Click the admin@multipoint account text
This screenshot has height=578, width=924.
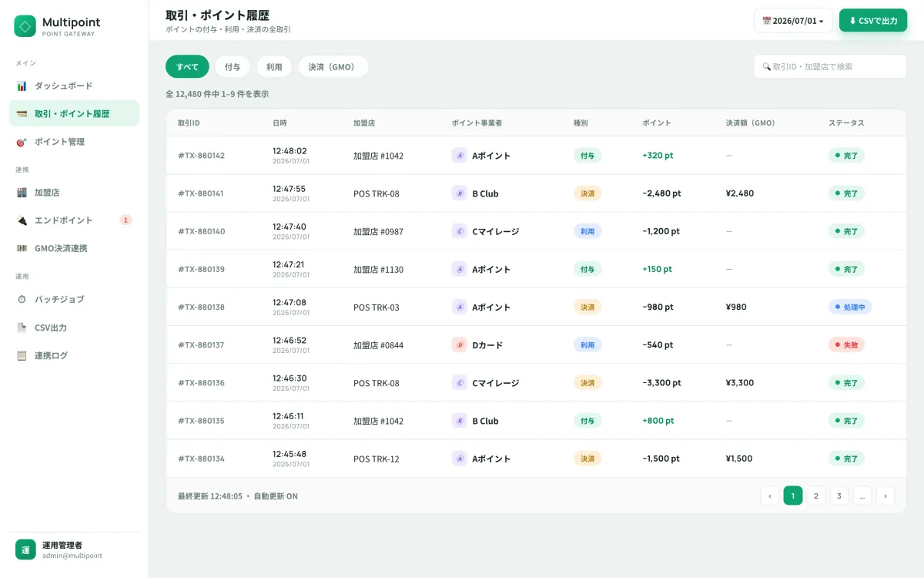click(x=72, y=556)
